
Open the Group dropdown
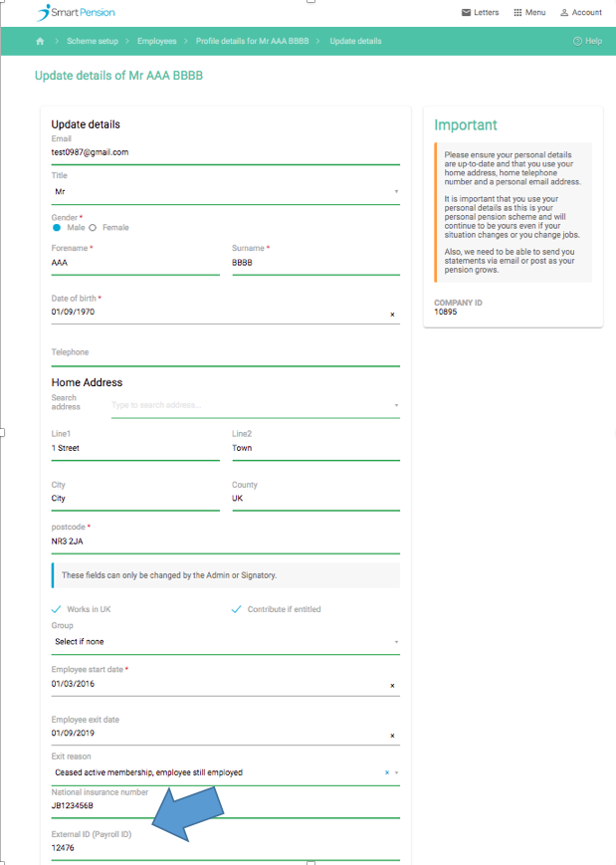[396, 643]
